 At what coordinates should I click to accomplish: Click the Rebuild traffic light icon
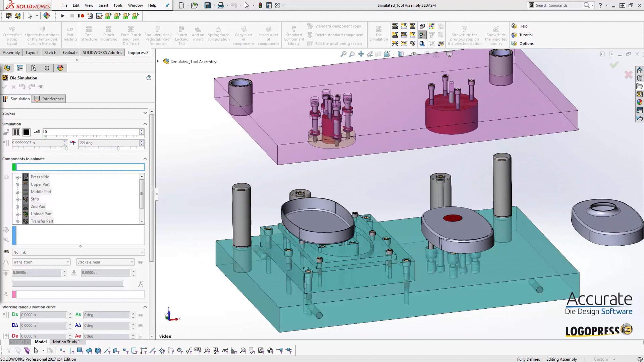tap(260, 5)
